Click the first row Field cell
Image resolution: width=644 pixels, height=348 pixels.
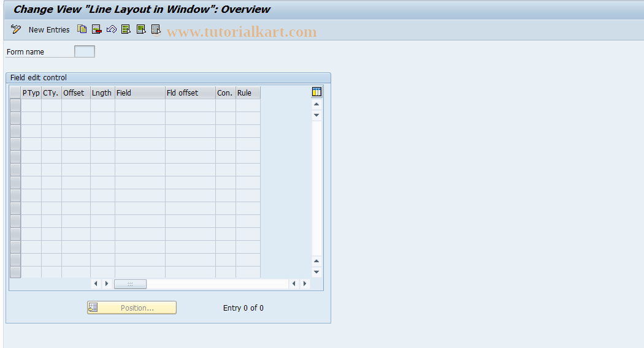(x=140, y=105)
